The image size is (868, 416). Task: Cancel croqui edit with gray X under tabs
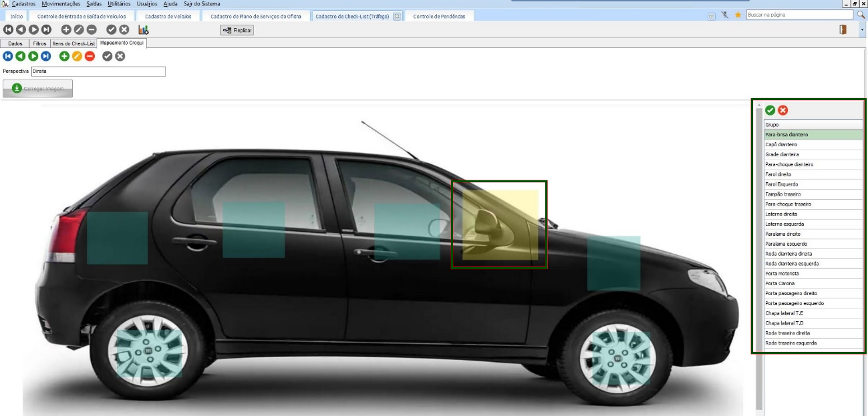coord(120,56)
